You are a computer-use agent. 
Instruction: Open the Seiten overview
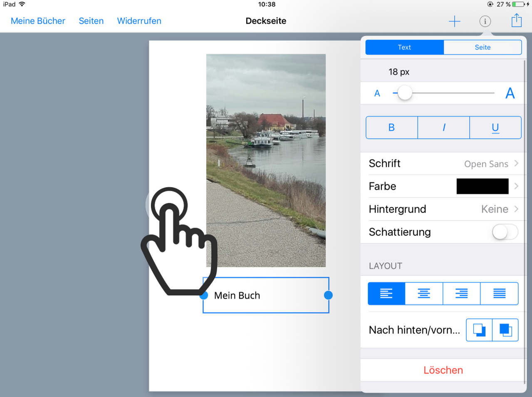coord(91,21)
